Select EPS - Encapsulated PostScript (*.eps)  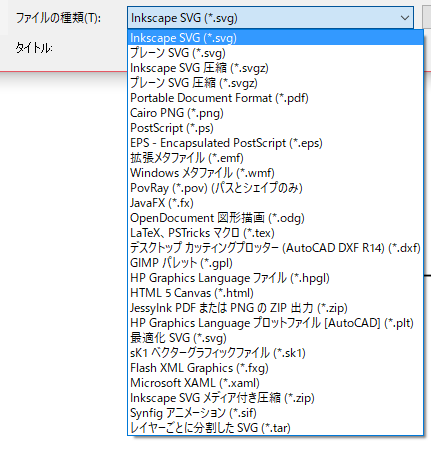tap(275, 143)
